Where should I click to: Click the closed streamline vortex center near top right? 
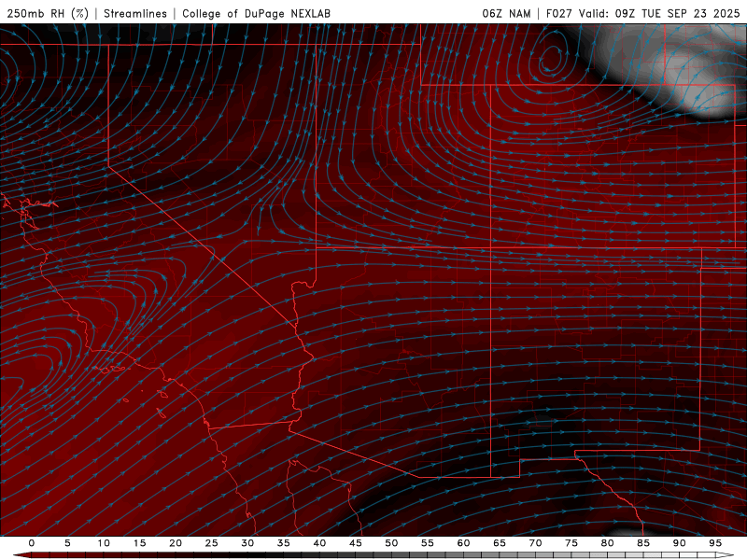coord(552,59)
